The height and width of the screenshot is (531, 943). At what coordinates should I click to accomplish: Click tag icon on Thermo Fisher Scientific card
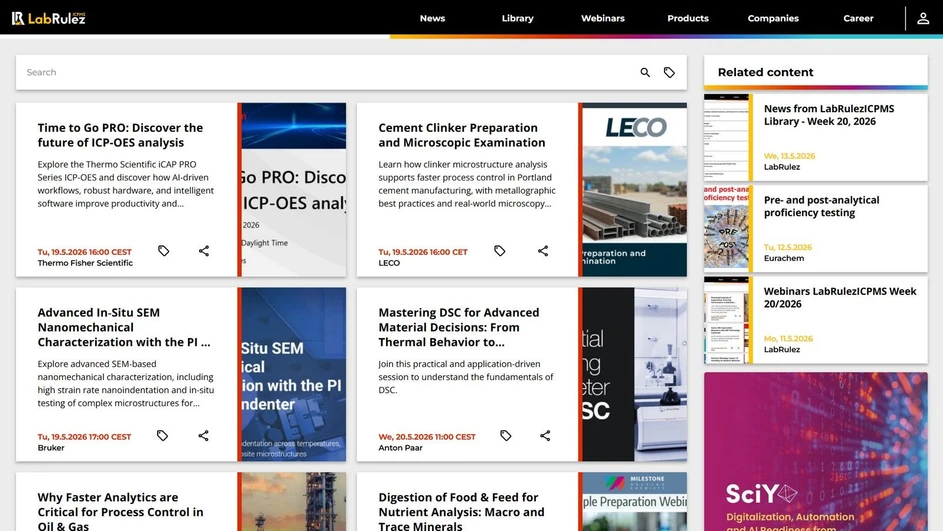tap(164, 251)
